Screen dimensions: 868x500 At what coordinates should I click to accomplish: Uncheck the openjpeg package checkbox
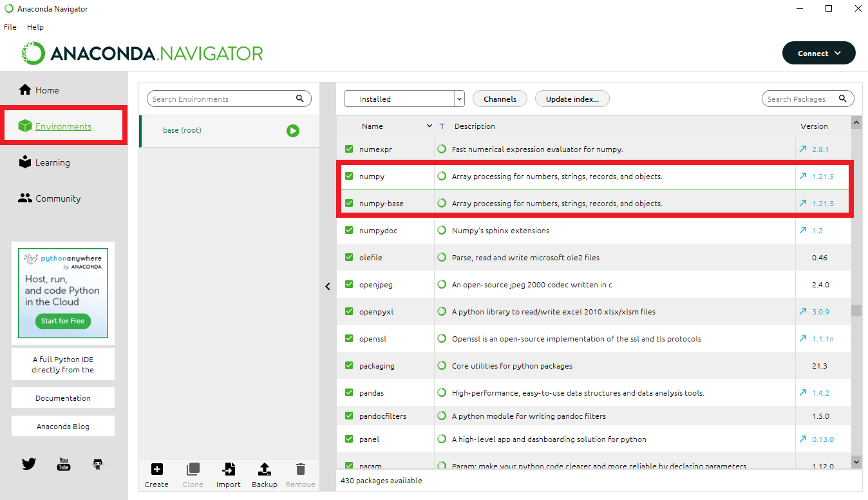tap(349, 284)
